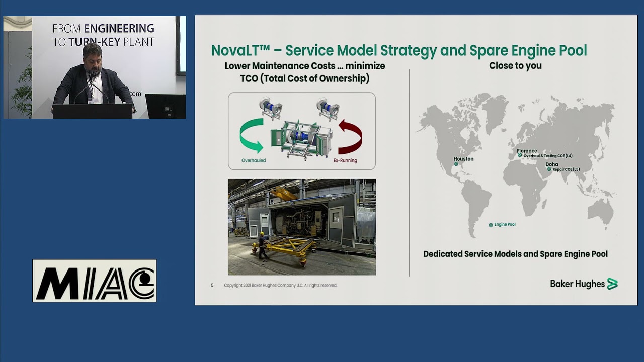The width and height of the screenshot is (644, 362).
Task: Click the 'Doha' map label
Action: 552,164
